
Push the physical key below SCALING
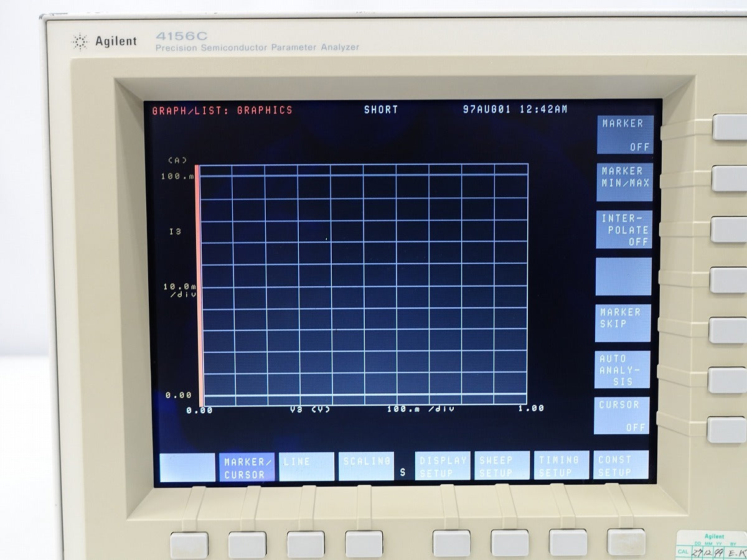pos(364,544)
